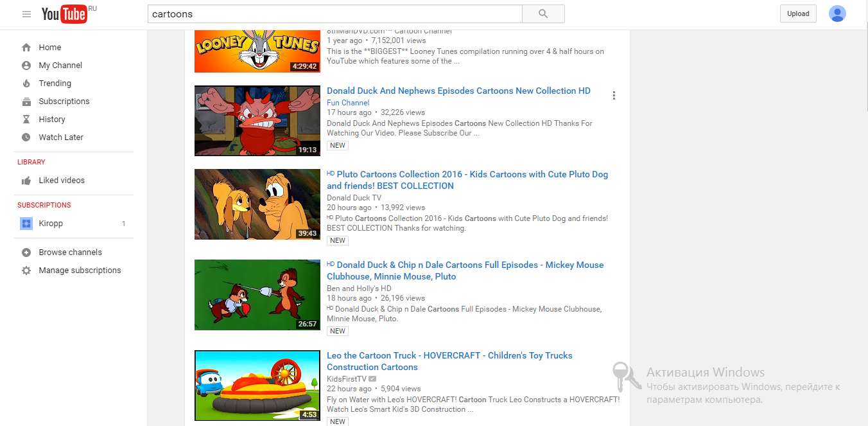Visit the KidsFirstTV channel
Image resolution: width=868 pixels, height=426 pixels.
click(347, 379)
